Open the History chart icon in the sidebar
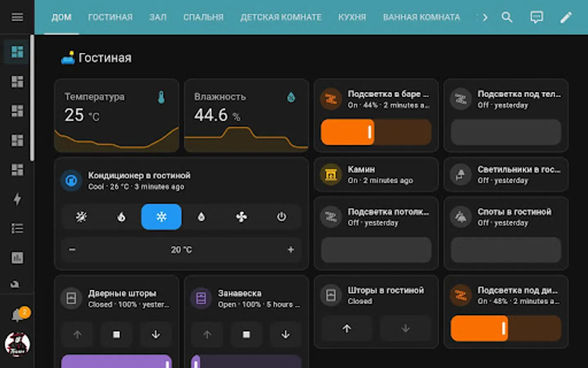 pos(17,258)
